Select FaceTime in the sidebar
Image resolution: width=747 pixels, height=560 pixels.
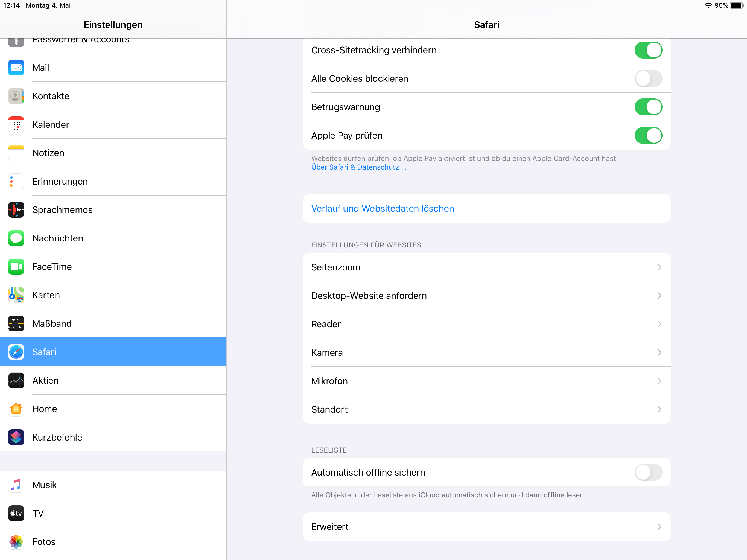pos(113,267)
